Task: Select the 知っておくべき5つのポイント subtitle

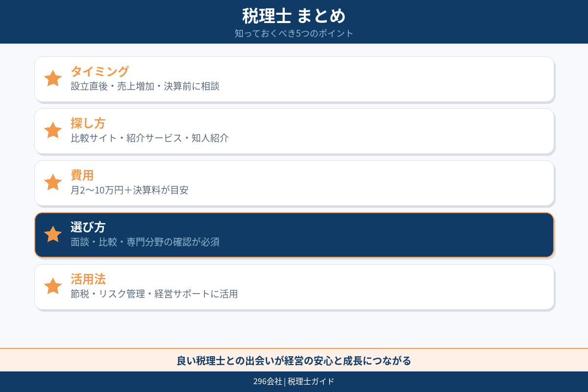Action: tap(294, 33)
